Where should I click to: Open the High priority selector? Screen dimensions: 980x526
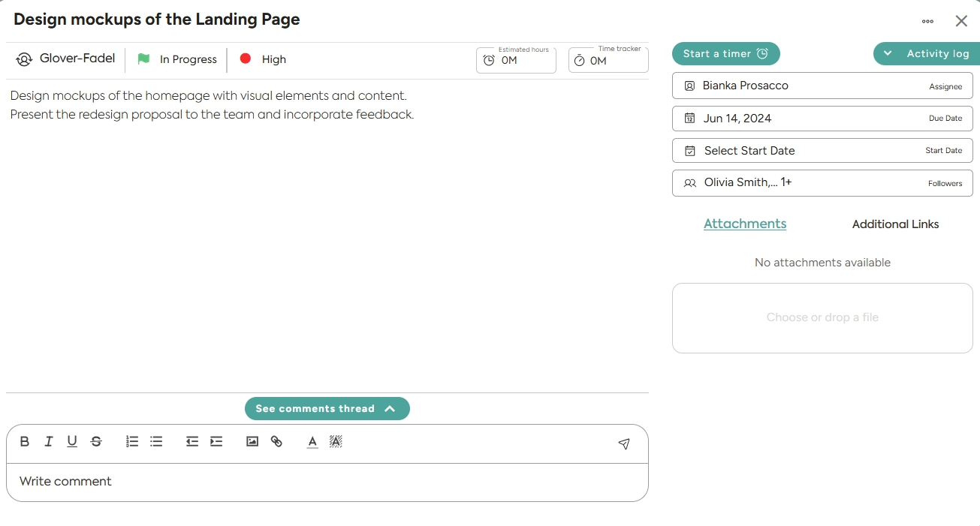[x=263, y=59]
